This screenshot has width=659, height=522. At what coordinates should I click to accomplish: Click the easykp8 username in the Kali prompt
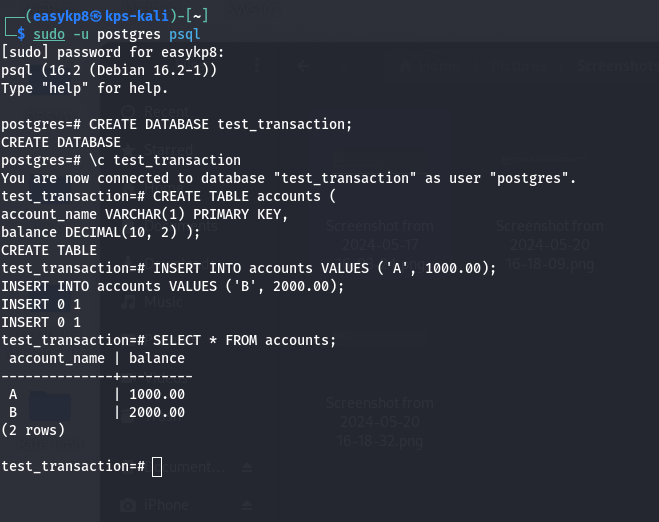tap(61, 16)
